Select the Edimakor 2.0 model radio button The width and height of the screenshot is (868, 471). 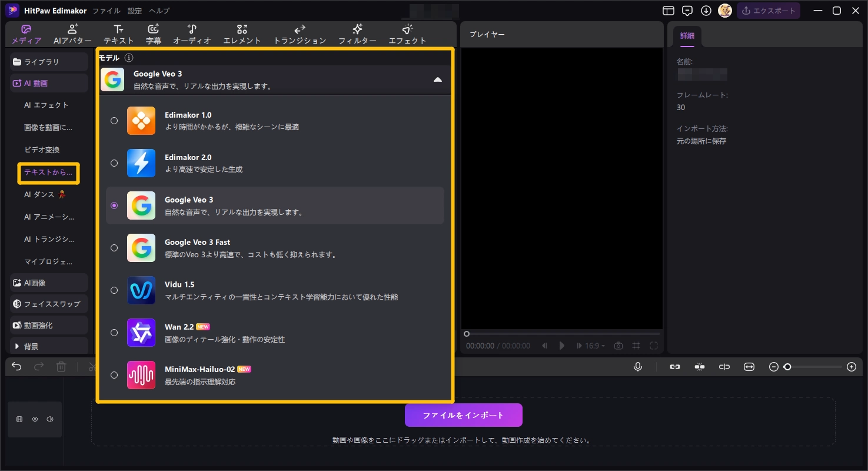coord(114,163)
